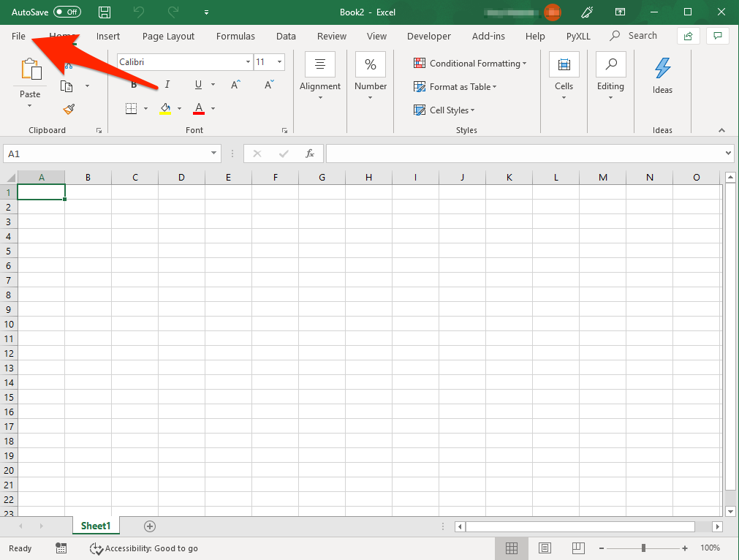Viewport: 739px width, 560px height.
Task: Switch to the Page Layout tab
Action: click(168, 37)
